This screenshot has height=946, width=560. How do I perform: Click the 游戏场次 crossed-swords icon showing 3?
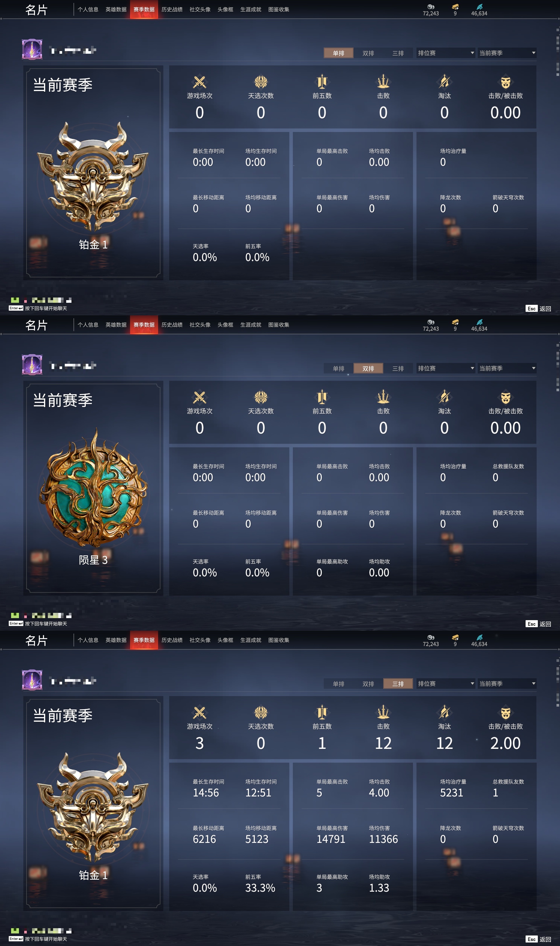click(x=199, y=712)
